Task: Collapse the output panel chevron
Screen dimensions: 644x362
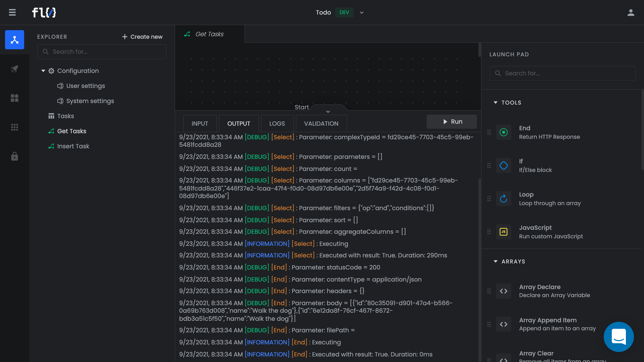Action: tap(328, 111)
